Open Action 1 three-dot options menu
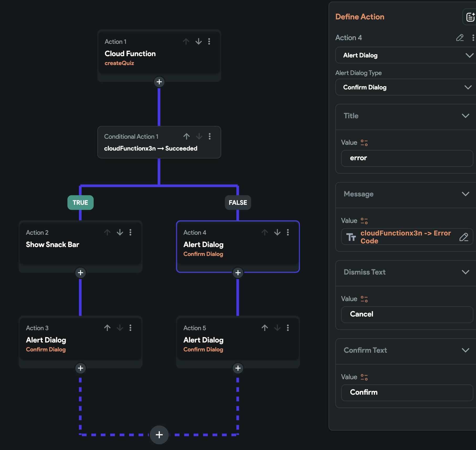Screen dimensions: 476x450 [209, 41]
